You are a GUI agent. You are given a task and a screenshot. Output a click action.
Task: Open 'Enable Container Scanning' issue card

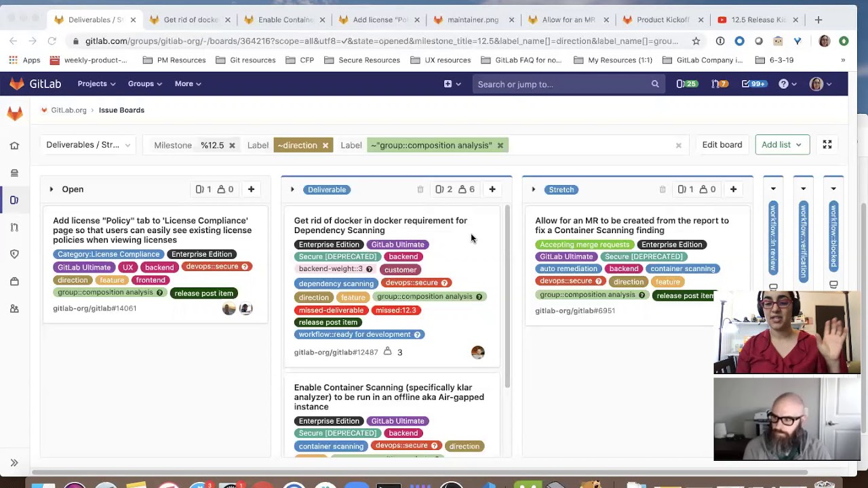pyautogui.click(x=389, y=397)
